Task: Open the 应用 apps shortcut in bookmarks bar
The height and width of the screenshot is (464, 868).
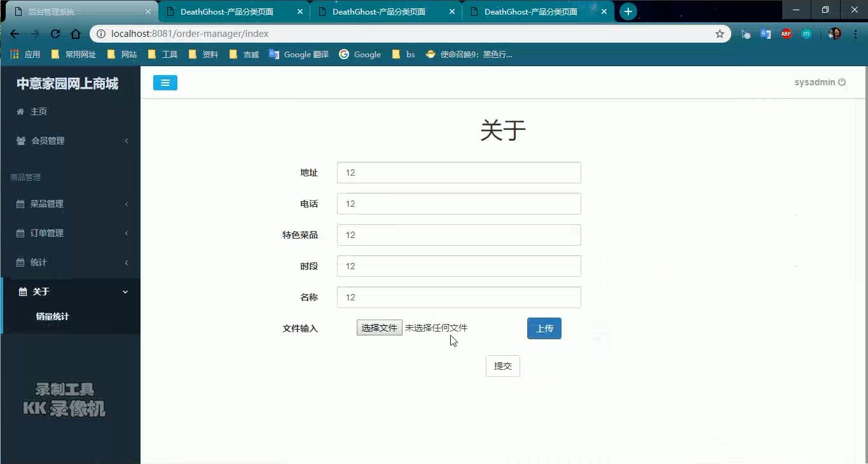Action: point(25,55)
